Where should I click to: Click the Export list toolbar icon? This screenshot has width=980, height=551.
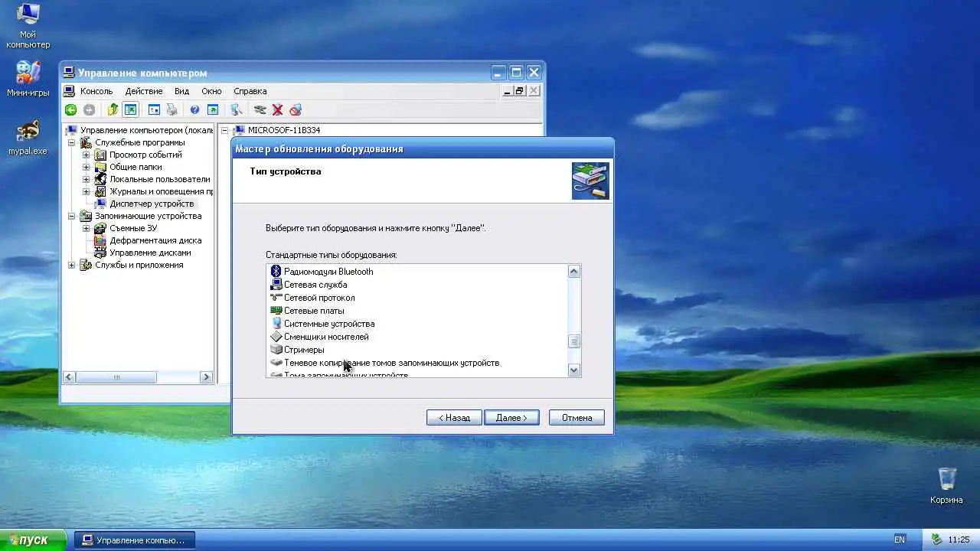coord(213,110)
